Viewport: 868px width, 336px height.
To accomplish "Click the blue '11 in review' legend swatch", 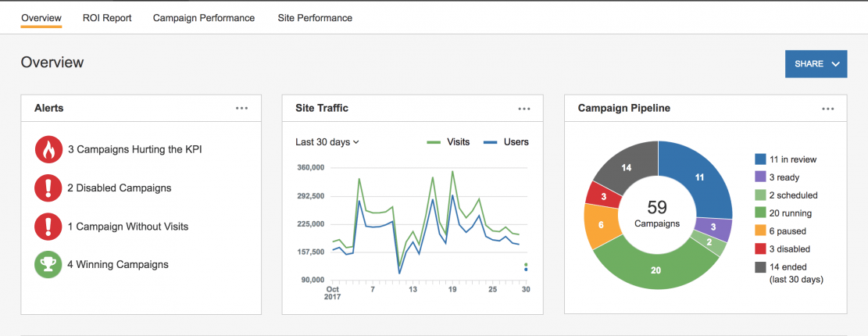I will tap(760, 159).
